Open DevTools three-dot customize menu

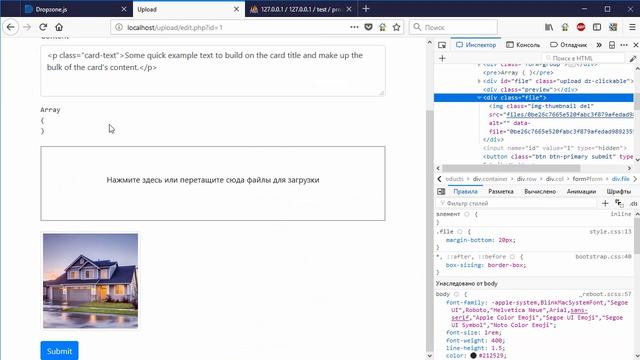(624, 45)
